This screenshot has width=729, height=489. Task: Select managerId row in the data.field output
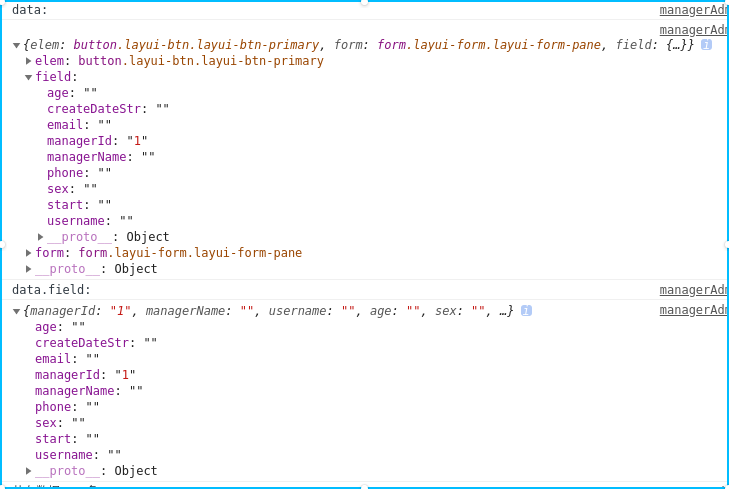point(85,375)
